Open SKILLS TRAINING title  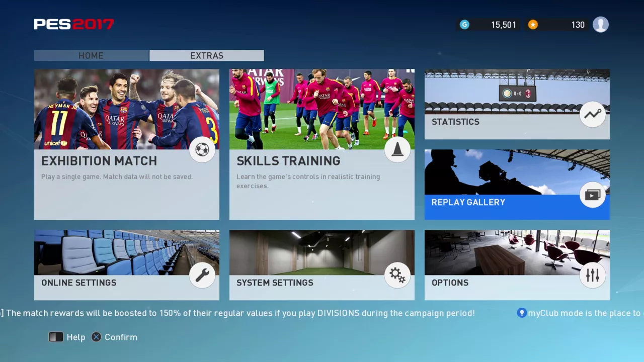[x=288, y=161]
